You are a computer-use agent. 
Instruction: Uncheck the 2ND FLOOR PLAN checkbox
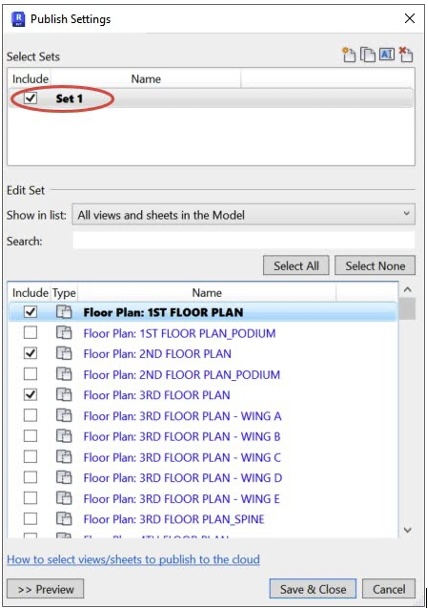[30, 353]
